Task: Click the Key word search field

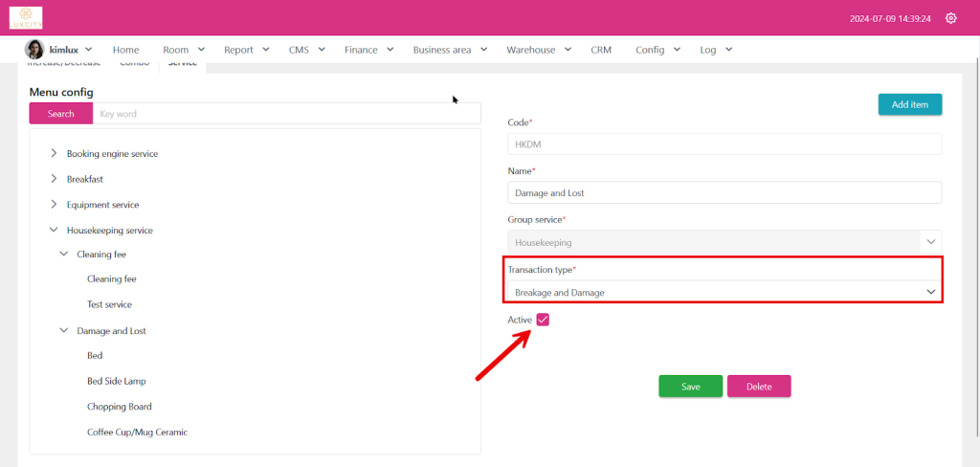Action: 285,114
